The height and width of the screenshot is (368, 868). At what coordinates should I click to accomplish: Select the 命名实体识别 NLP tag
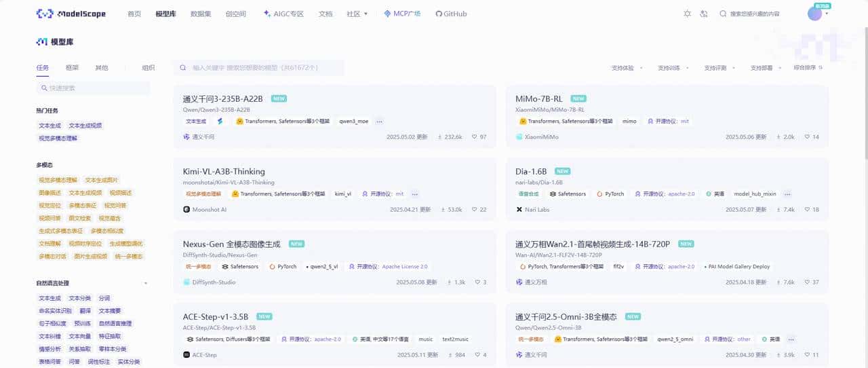(55, 311)
